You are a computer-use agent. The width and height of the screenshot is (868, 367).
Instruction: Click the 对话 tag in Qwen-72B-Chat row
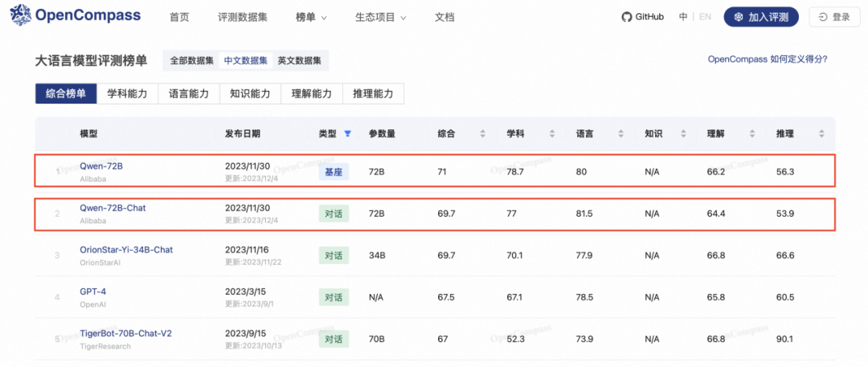click(x=334, y=214)
